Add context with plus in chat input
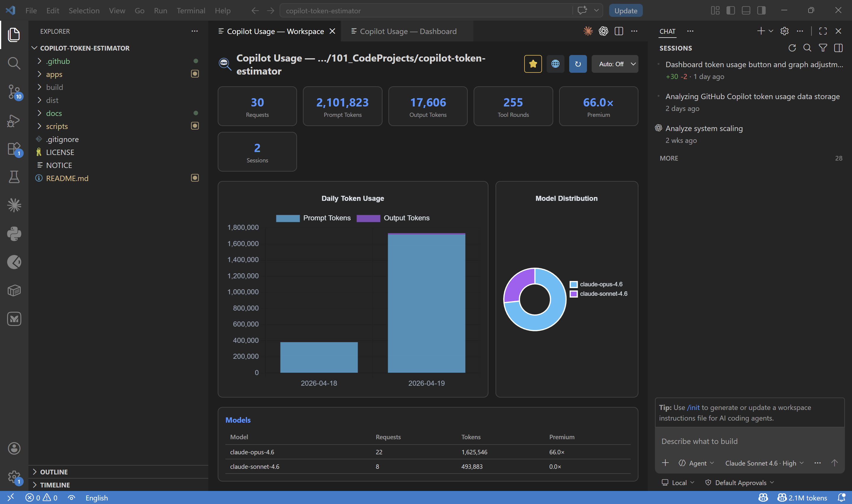This screenshot has height=504, width=852. (665, 463)
